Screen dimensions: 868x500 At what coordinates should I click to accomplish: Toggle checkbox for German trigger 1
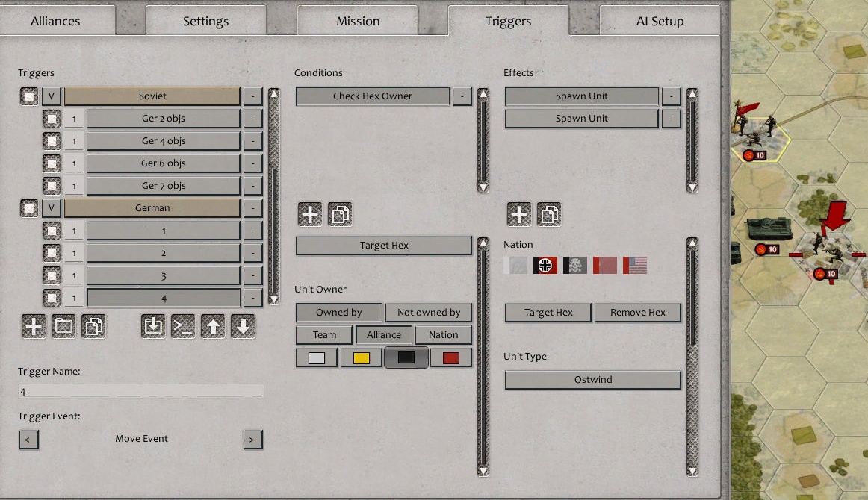pyautogui.click(x=52, y=231)
